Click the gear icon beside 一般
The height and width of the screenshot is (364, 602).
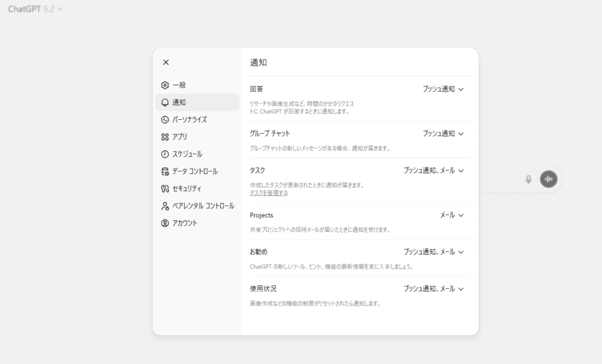(165, 85)
